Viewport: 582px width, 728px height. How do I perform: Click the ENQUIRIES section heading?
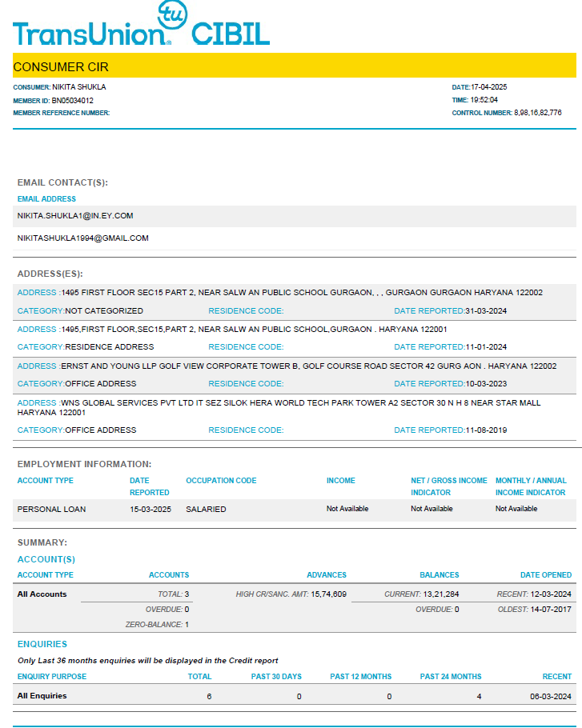pyautogui.click(x=42, y=644)
